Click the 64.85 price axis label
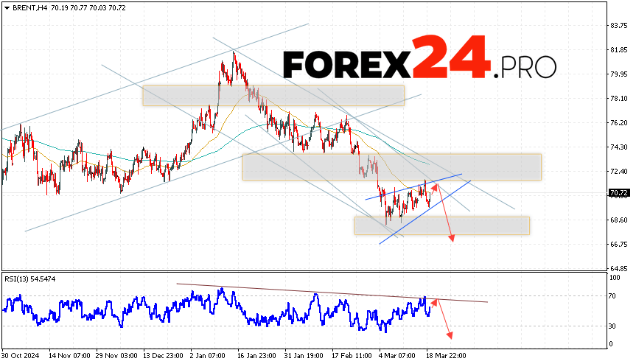 619,268
